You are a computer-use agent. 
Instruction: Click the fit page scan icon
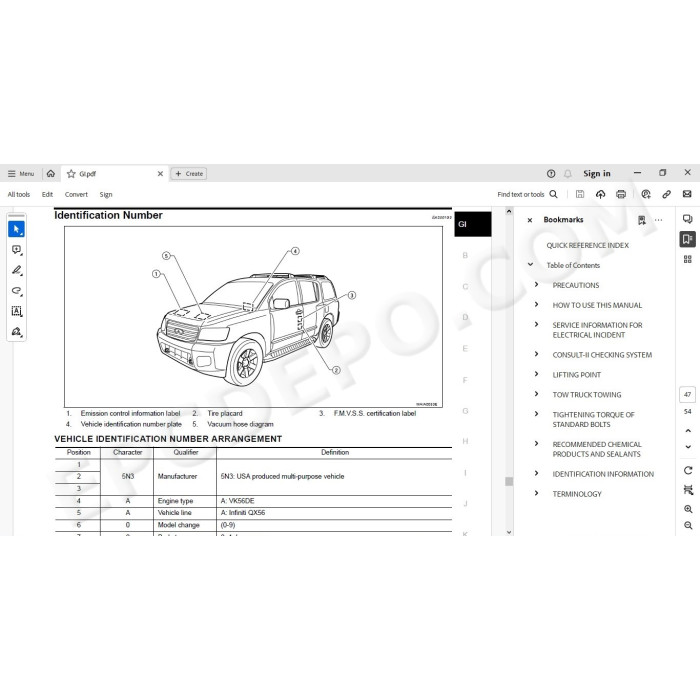(688, 490)
